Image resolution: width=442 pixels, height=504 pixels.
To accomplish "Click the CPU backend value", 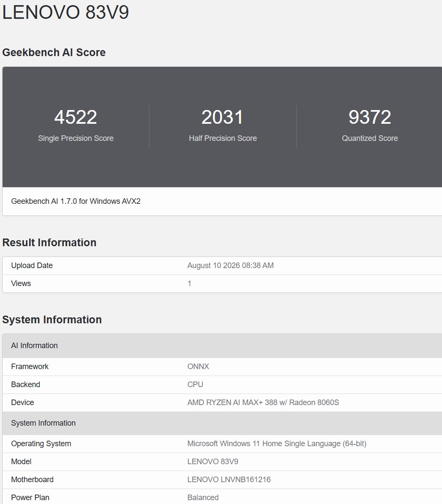I will coord(195,385).
